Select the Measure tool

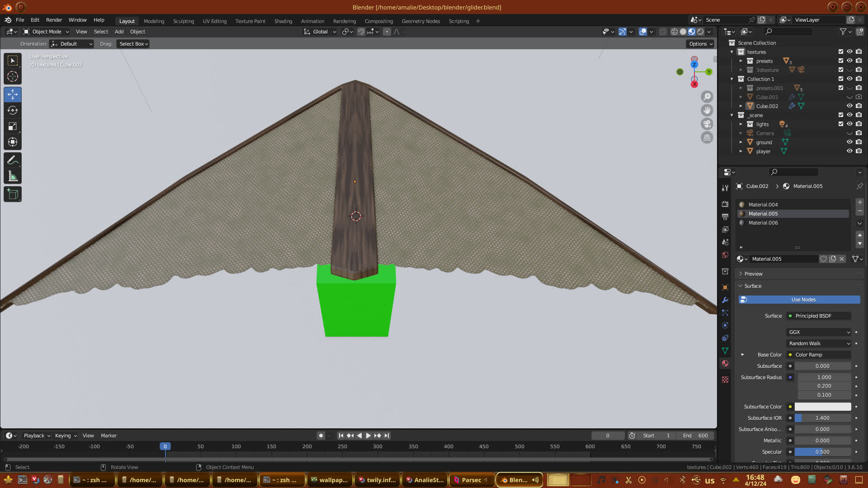[13, 177]
